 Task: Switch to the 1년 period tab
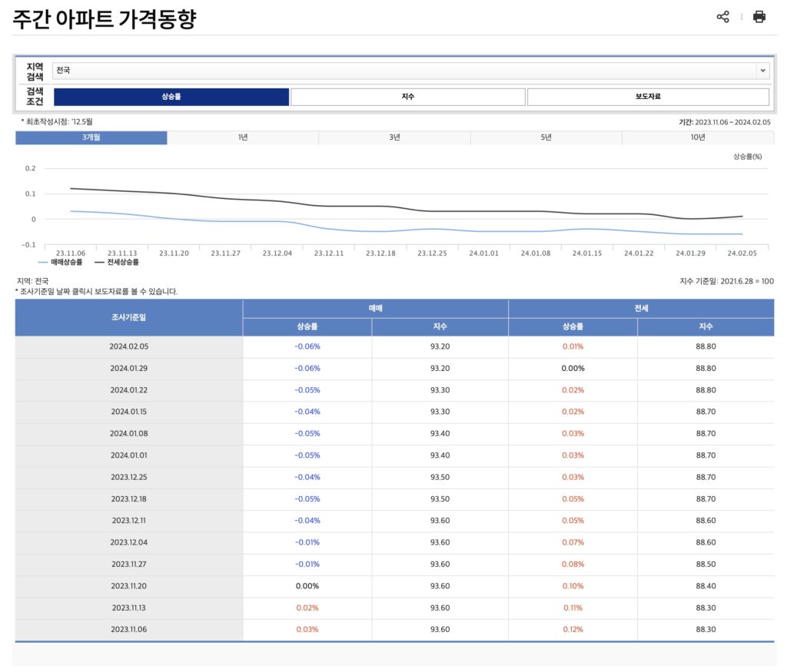click(243, 137)
